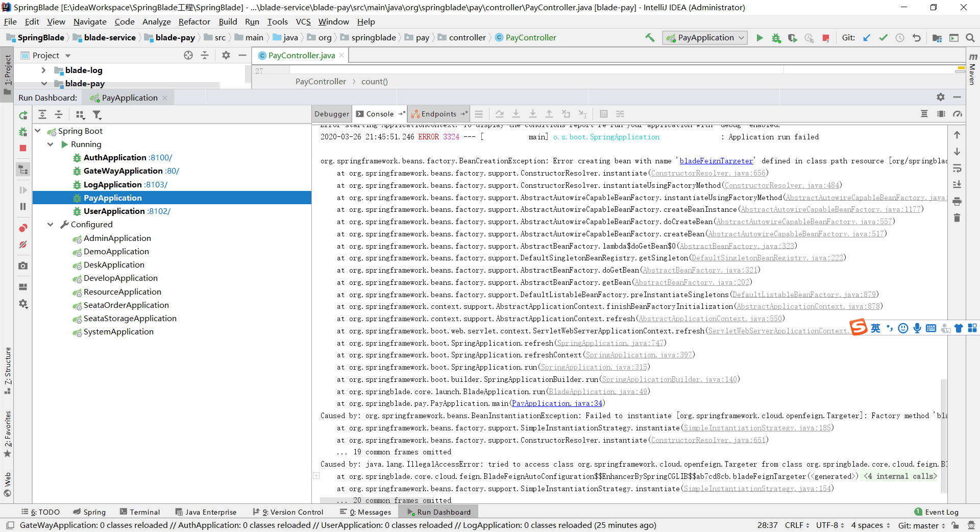The image size is (980, 532).
Task: Expand the blade-log module folder
Action: pos(43,70)
